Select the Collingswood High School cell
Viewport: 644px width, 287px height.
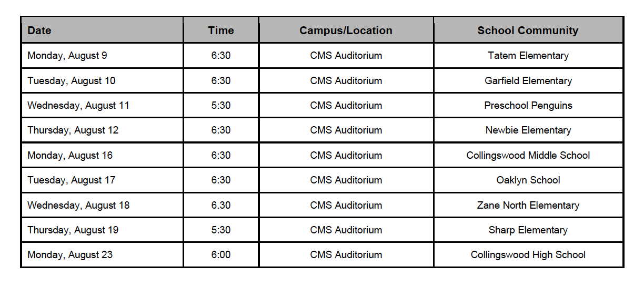click(528, 254)
